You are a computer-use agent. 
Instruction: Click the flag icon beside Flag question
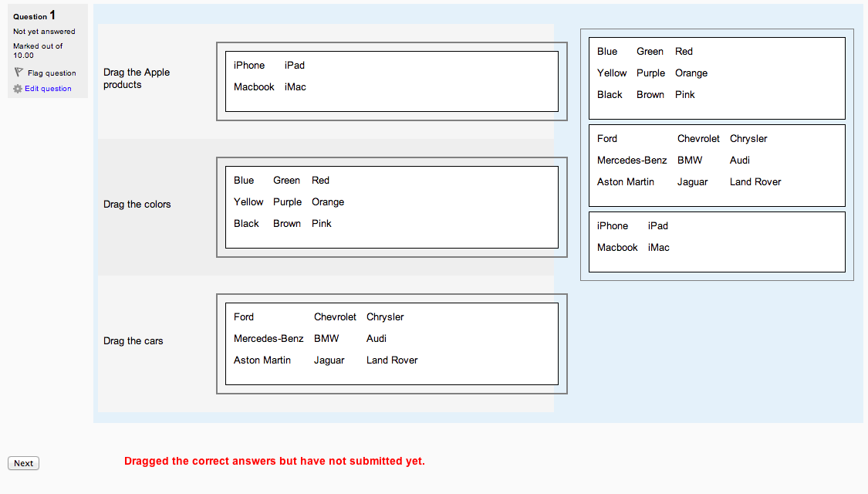pos(19,73)
